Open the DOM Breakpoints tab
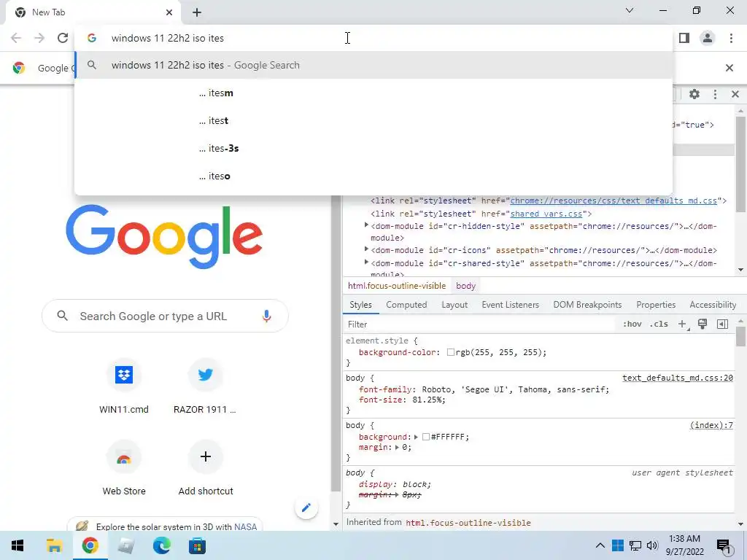The height and width of the screenshot is (560, 747). (587, 305)
